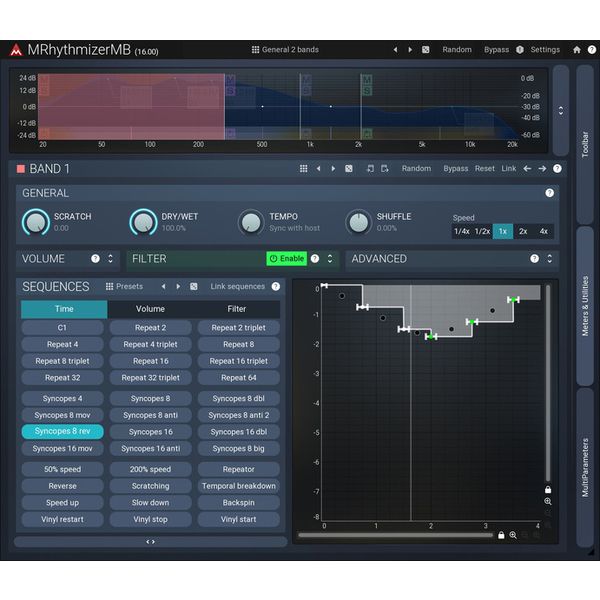This screenshot has height=600, width=600.
Task: Open the General section help icon
Action: click(x=549, y=193)
